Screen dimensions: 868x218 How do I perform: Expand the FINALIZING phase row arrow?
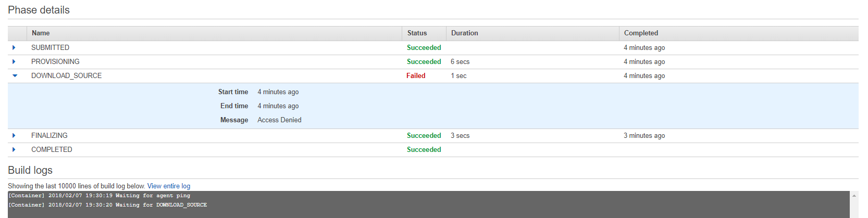pyautogui.click(x=14, y=135)
